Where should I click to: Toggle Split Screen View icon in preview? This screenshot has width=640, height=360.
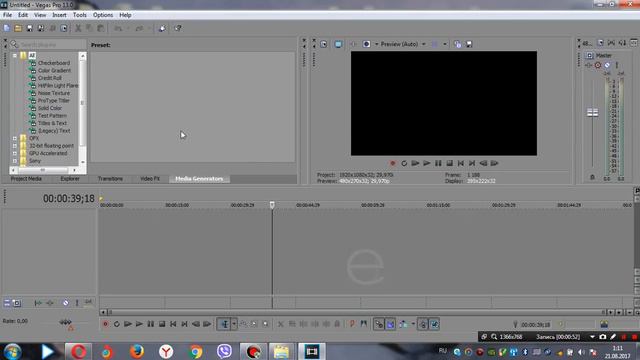(x=366, y=44)
